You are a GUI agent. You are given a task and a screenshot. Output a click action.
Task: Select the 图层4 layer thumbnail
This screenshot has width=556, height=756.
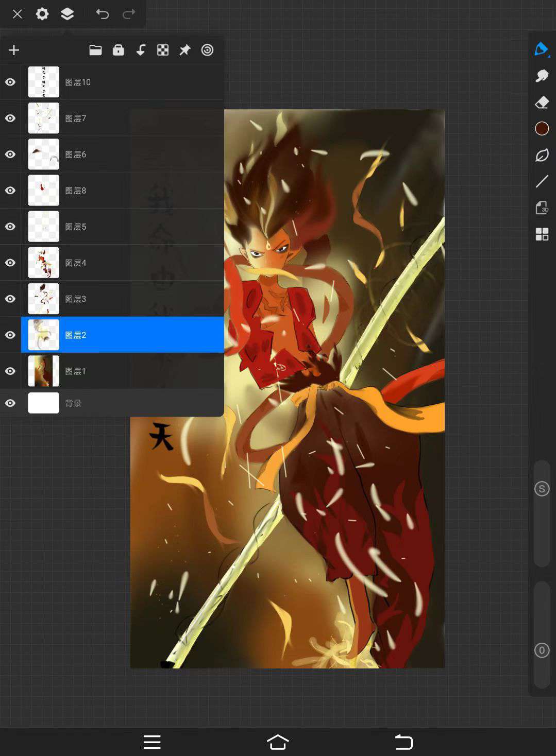coord(43,263)
